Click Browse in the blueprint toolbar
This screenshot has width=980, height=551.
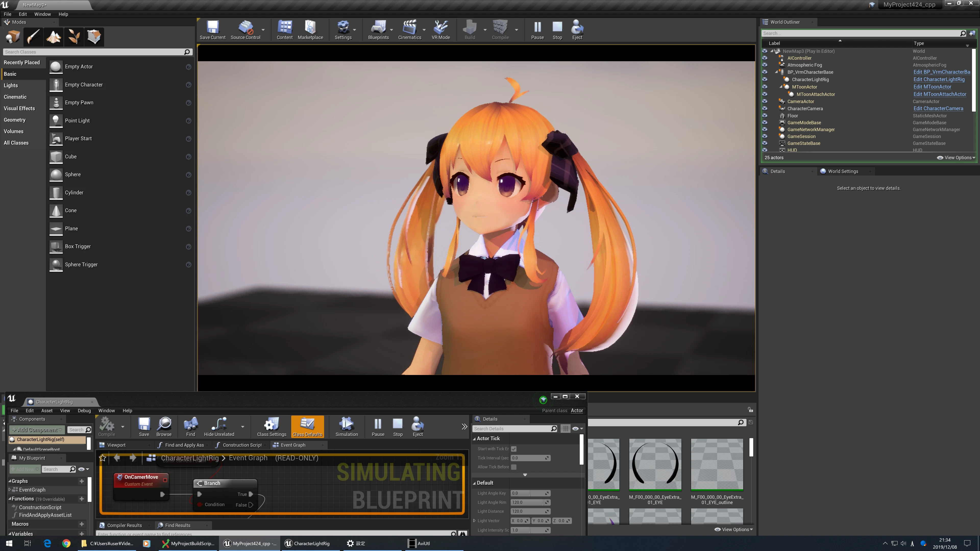coord(164,426)
